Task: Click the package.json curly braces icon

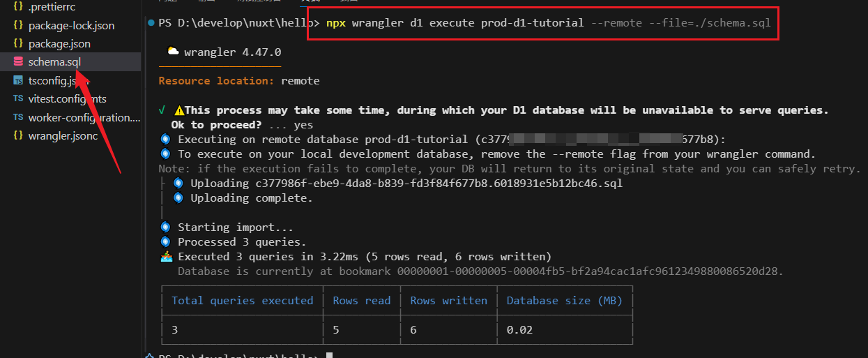Action: (x=18, y=44)
